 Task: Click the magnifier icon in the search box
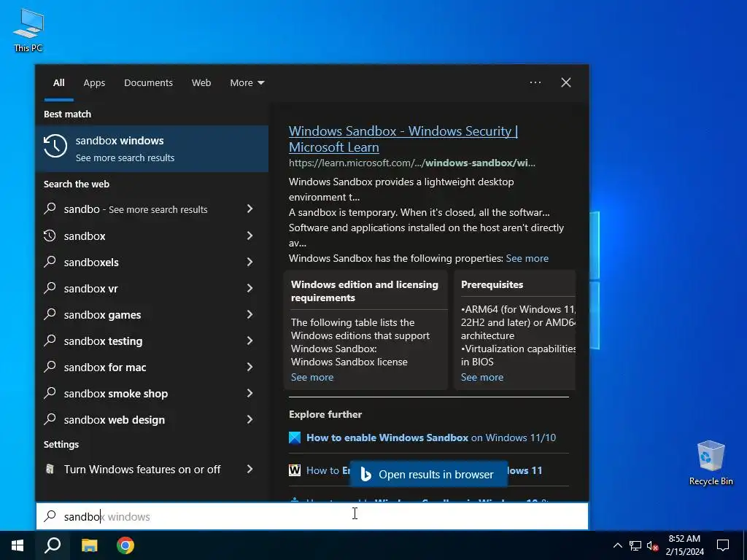pos(50,516)
